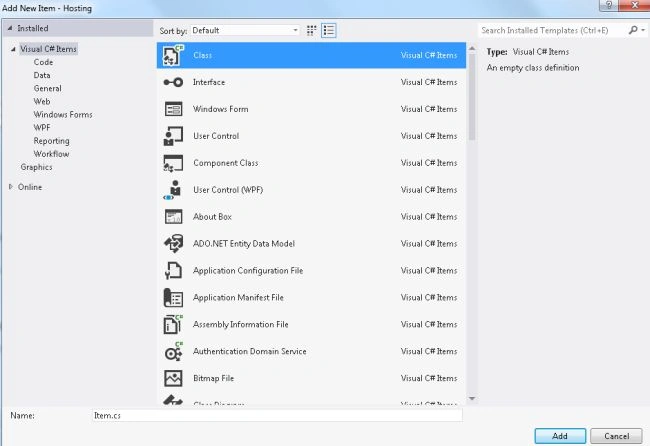Image resolution: width=650 pixels, height=446 pixels.
Task: Click the dialog Help question mark button
Action: tap(609, 5)
